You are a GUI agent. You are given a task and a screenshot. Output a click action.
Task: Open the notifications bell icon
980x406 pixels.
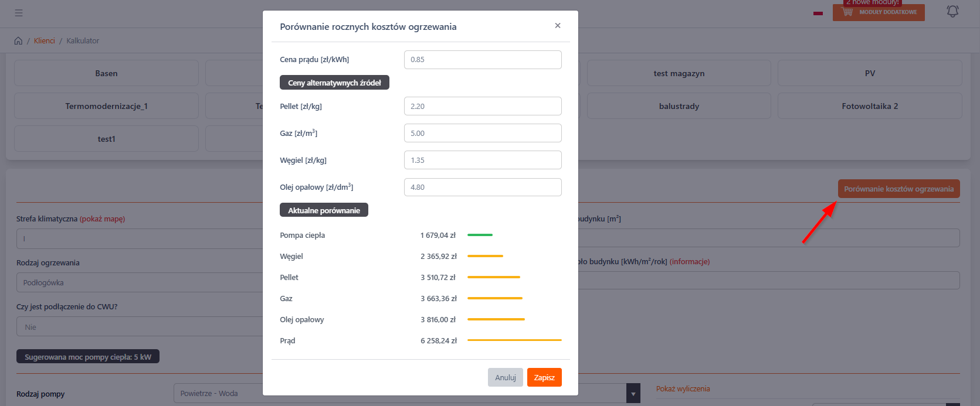click(x=952, y=12)
